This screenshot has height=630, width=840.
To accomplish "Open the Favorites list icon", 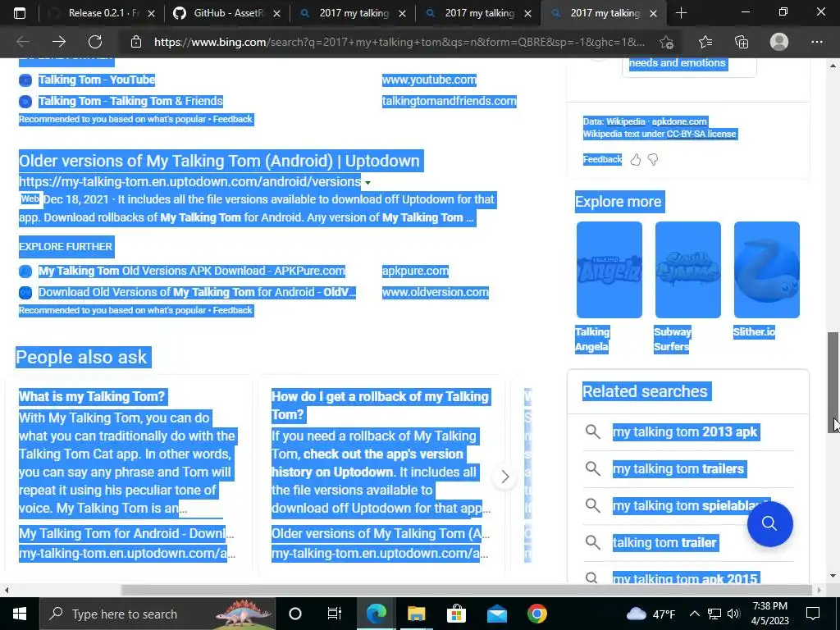I will coord(705,42).
